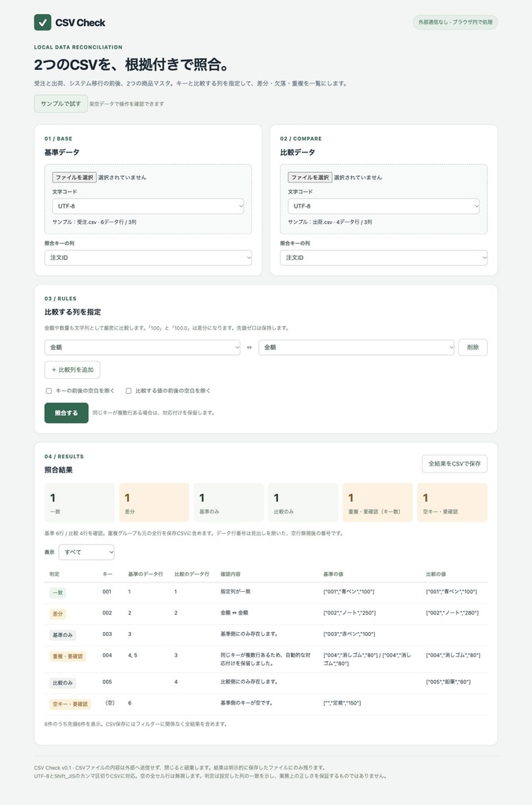Open the 比較データ 文字コード UTF-8 dropdown

[x=383, y=206]
